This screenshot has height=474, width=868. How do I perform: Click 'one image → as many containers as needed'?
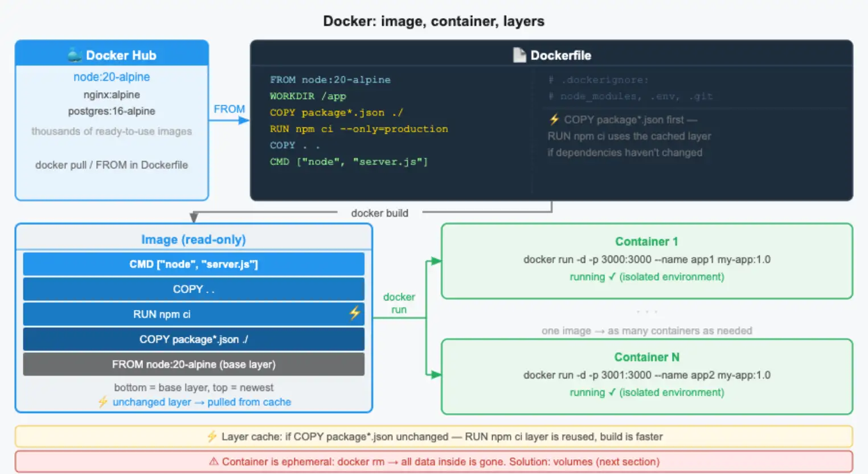[x=647, y=331]
